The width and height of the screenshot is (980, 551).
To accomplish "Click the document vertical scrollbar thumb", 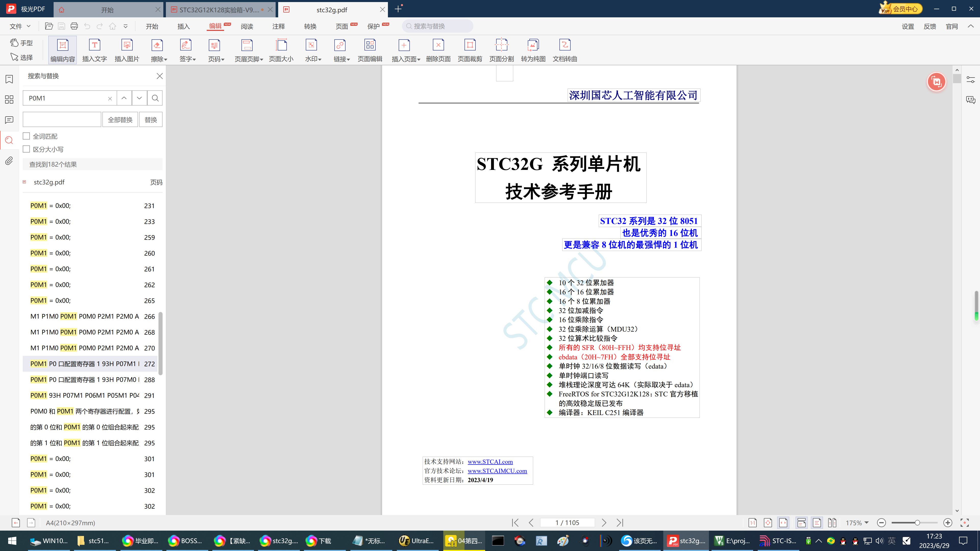I will pyautogui.click(x=957, y=79).
